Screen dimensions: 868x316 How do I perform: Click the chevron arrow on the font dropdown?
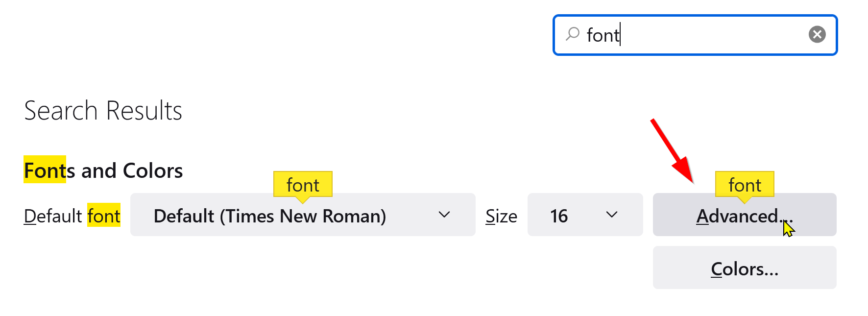(444, 215)
